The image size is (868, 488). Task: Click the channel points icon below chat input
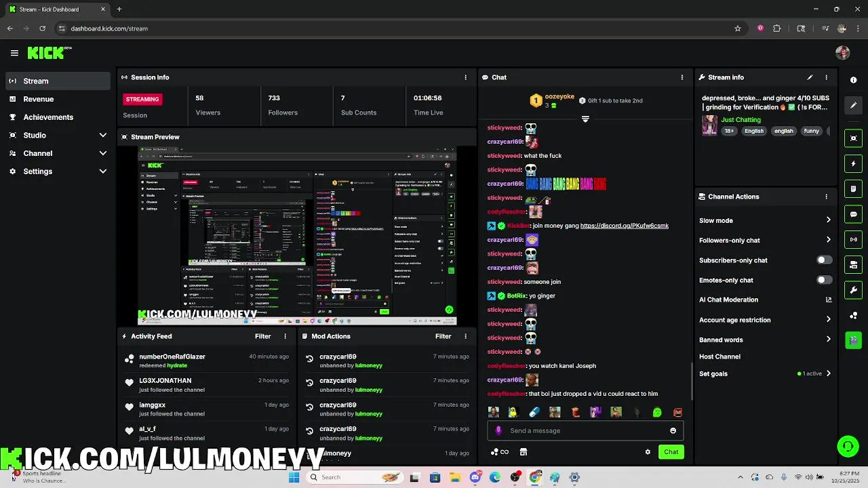point(499,452)
